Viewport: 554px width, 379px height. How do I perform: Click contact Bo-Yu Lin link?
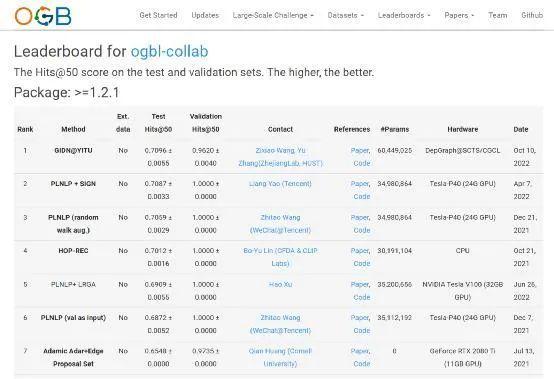pos(280,257)
